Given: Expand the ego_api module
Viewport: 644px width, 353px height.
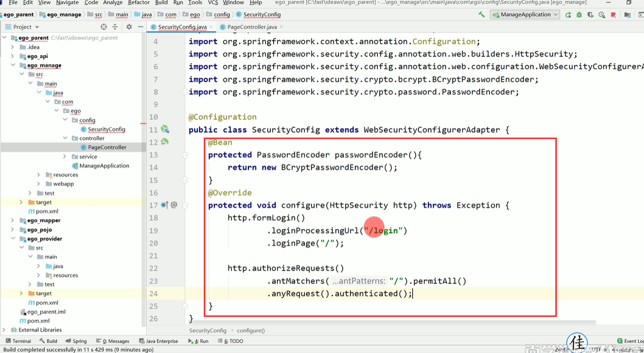Looking at the screenshot, I should coord(13,56).
